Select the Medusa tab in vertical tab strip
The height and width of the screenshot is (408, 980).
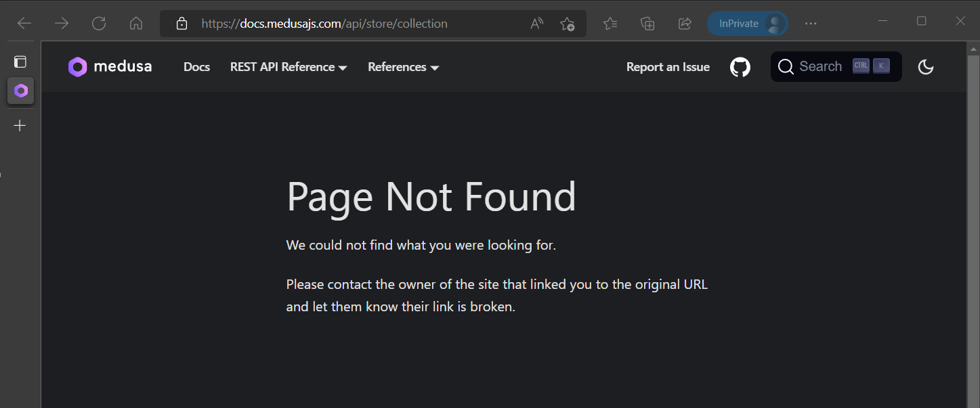pyautogui.click(x=21, y=91)
